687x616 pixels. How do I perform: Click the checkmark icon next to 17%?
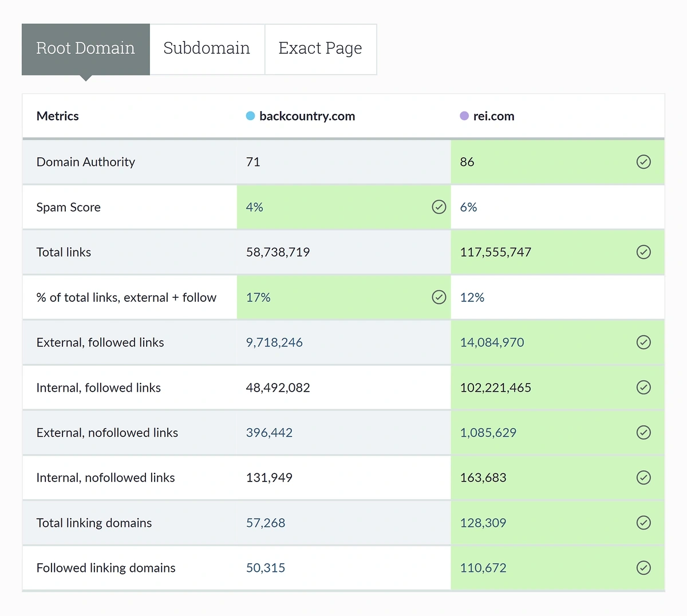pos(439,297)
